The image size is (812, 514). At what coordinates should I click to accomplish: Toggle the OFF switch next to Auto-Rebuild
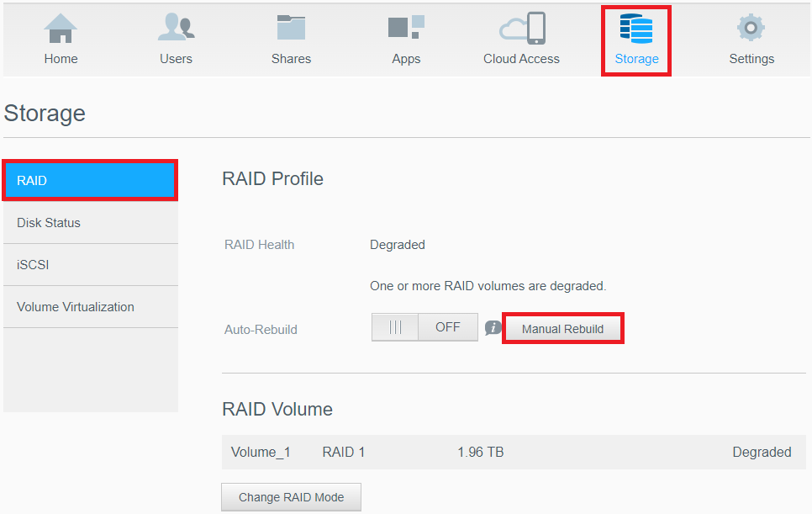(424, 326)
